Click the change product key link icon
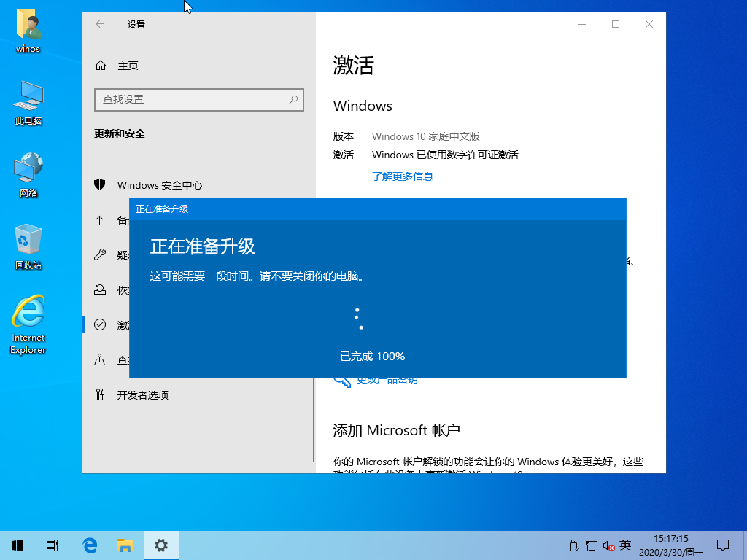747x560 pixels. pos(342,382)
